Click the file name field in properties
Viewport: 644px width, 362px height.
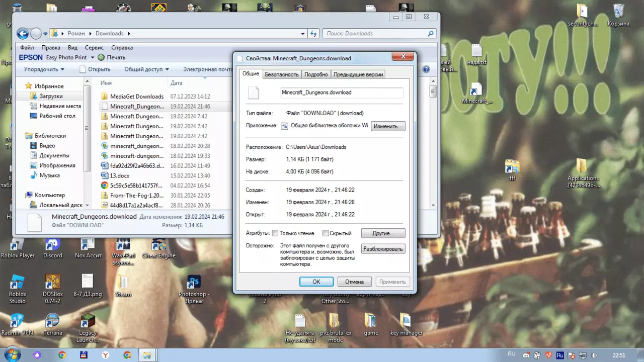coord(342,93)
